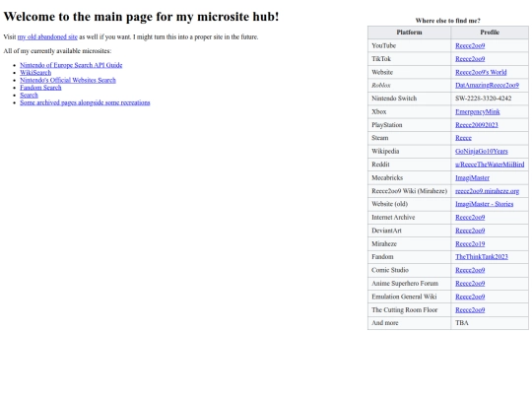The height and width of the screenshot is (399, 532).
Task: Open the GoNinjaGo10Years Wikipedia profile link
Action: [x=482, y=151]
